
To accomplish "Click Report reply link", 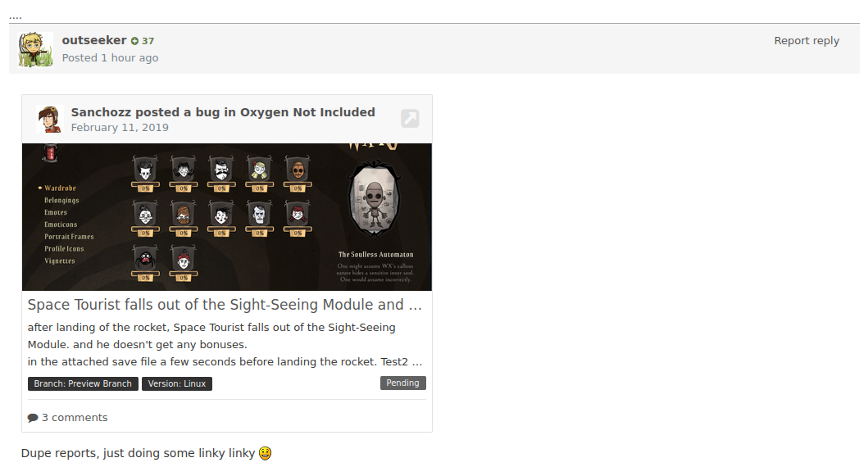I will point(807,40).
